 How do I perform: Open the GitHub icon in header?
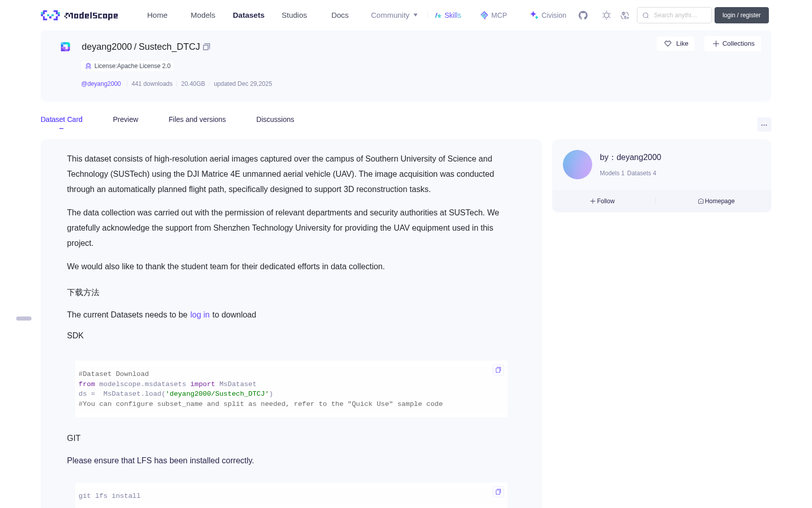tap(583, 15)
